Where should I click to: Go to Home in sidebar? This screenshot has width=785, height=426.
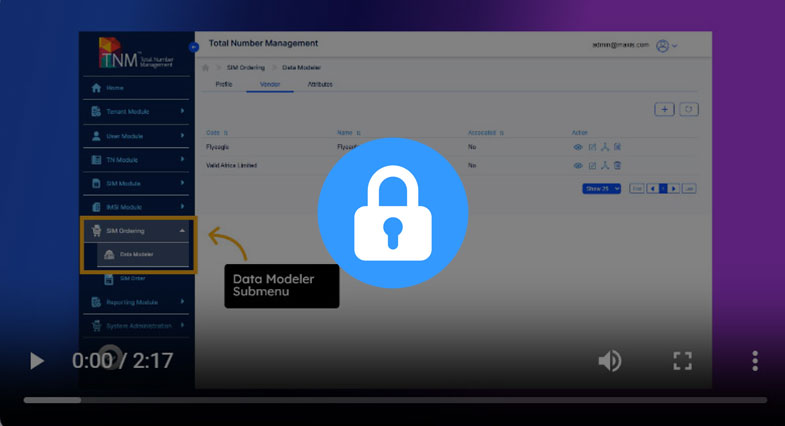coord(114,88)
